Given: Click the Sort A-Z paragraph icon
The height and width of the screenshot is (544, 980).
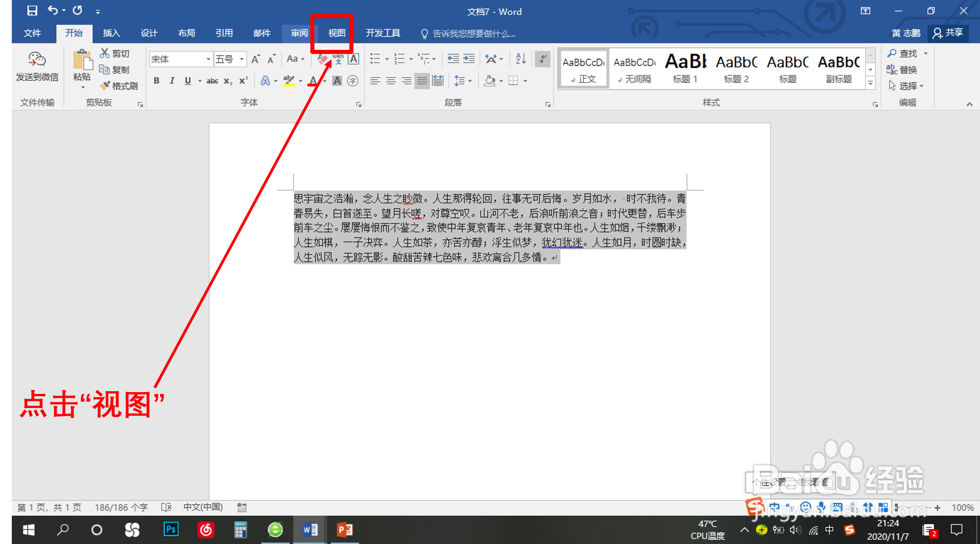Looking at the screenshot, I should click(x=521, y=58).
